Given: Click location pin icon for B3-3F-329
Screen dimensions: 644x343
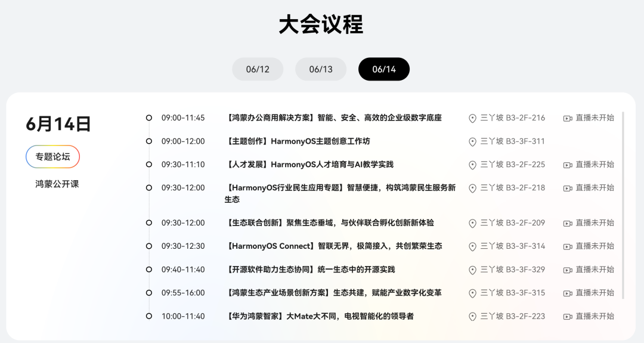Looking at the screenshot, I should point(472,270).
